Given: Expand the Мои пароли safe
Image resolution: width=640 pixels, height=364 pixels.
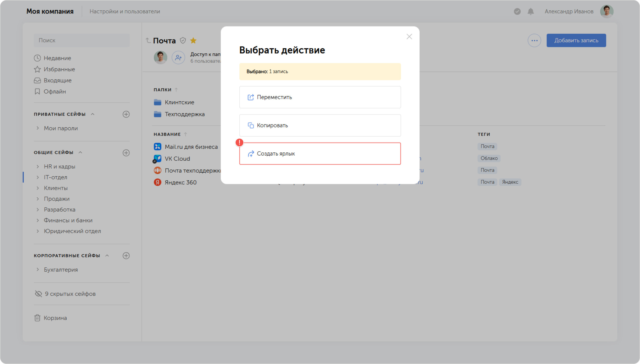Looking at the screenshot, I should (x=38, y=128).
